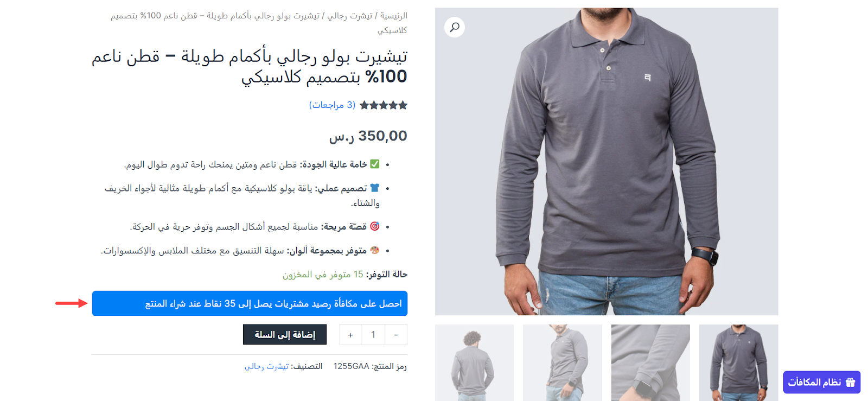Decrease quantity with the minus button

tap(396, 335)
